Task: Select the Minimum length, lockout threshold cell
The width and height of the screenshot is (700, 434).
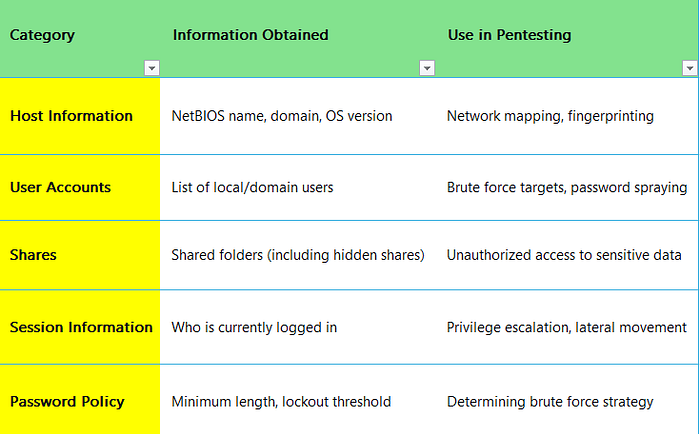Action: 298,400
